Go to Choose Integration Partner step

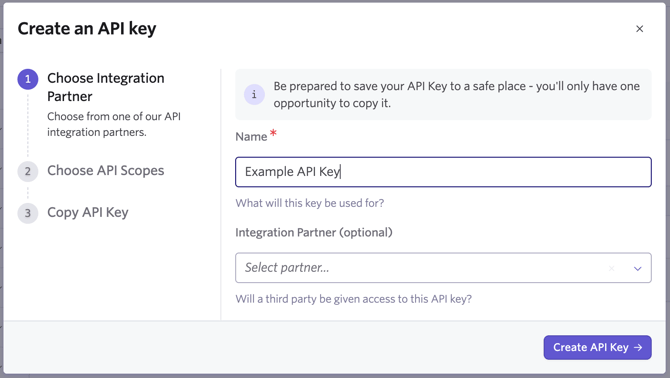tap(106, 87)
